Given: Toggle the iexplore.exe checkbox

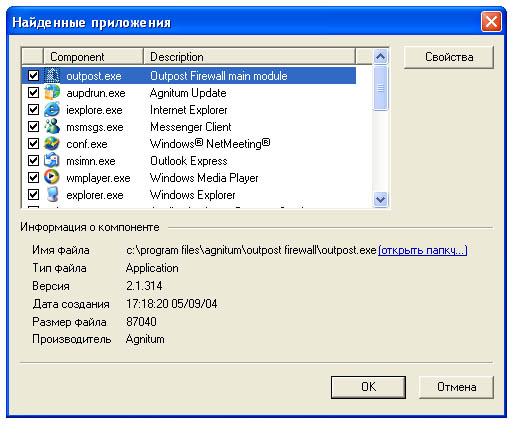Looking at the screenshot, I should point(33,110).
